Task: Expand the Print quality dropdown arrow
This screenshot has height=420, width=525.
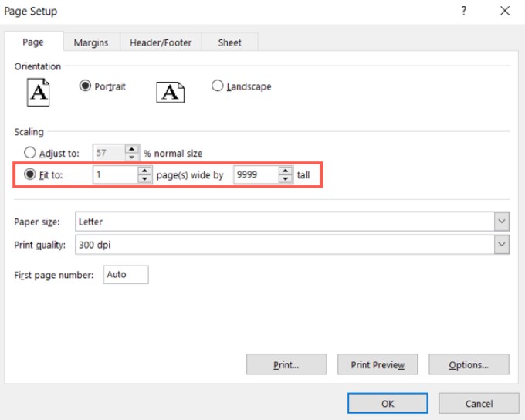Action: click(502, 245)
